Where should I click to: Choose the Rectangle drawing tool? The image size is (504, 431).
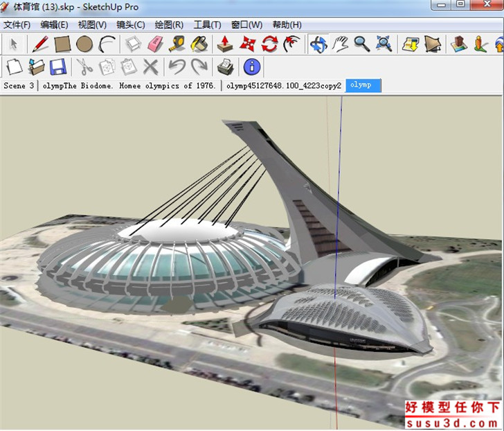pyautogui.click(x=62, y=44)
